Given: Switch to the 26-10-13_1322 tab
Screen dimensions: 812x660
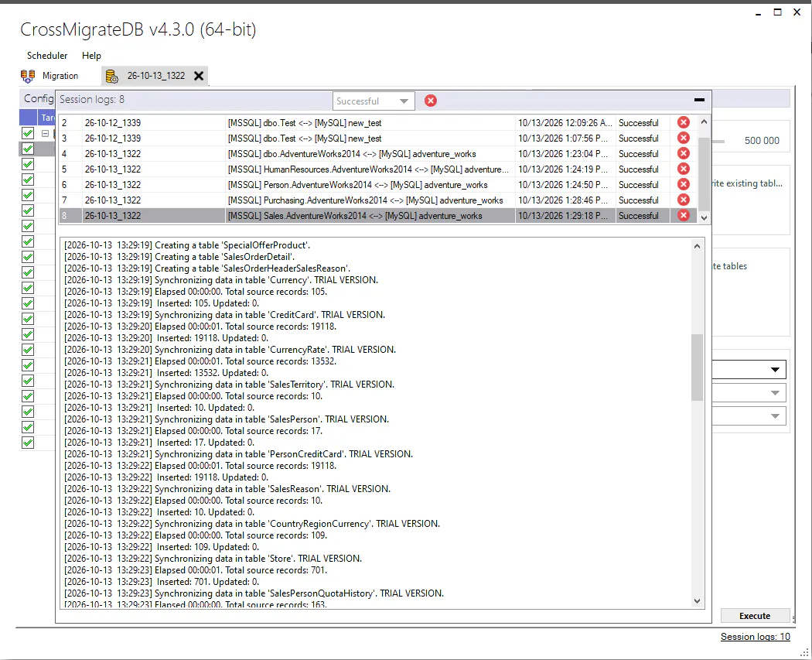Looking at the screenshot, I should click(x=155, y=76).
